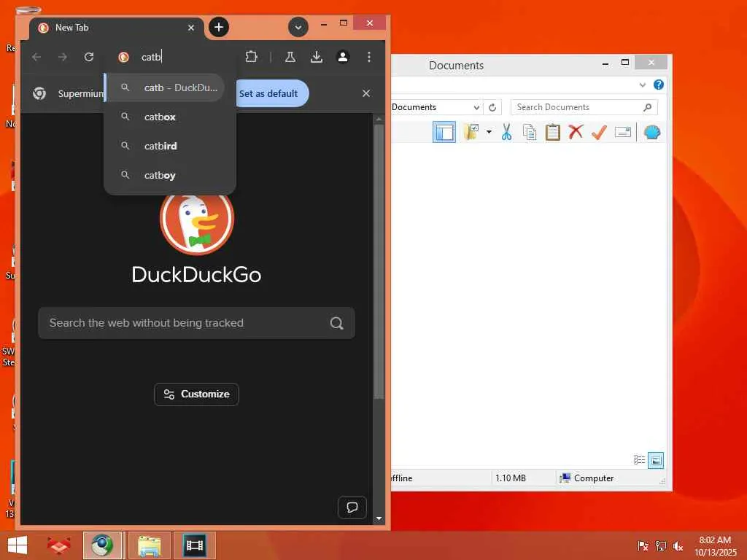Expand the Documents address bar dropdown
The width and height of the screenshot is (747, 560).
(476, 107)
